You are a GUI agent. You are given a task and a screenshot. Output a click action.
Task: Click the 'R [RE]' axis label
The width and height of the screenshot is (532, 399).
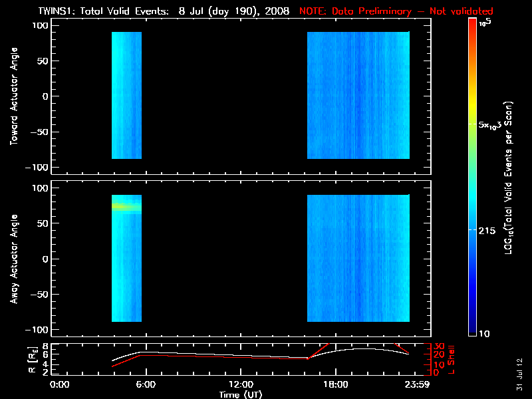(32, 359)
